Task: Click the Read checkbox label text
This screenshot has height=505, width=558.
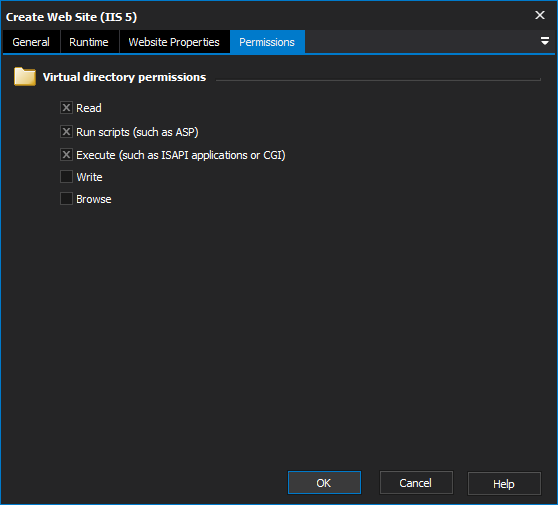Action: (89, 108)
